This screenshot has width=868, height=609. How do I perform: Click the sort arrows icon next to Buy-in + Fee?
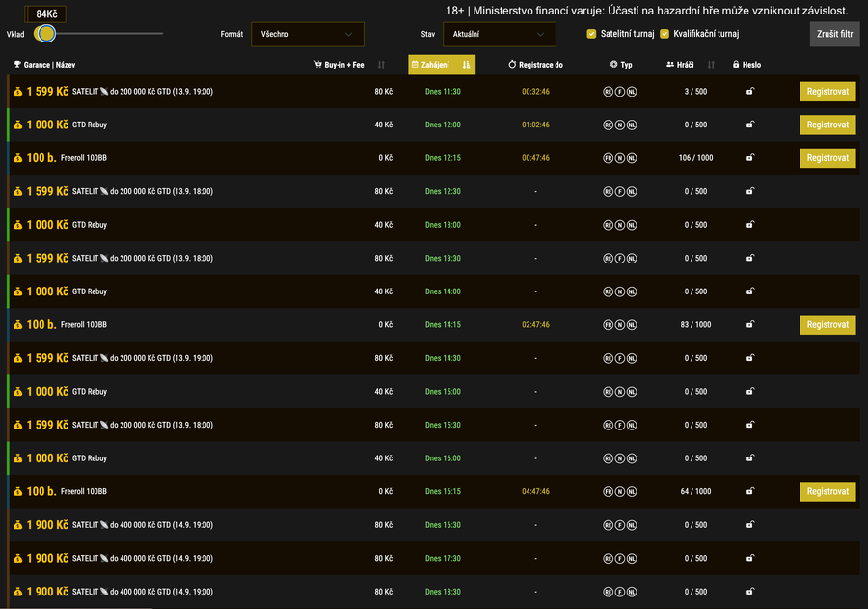[381, 65]
